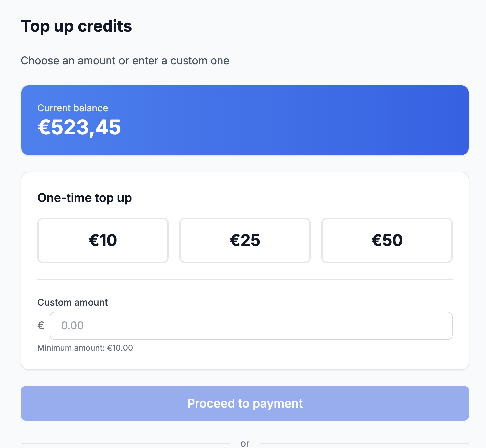Click the €523,45 balance value
The width and height of the screenshot is (486, 448).
[x=79, y=127]
